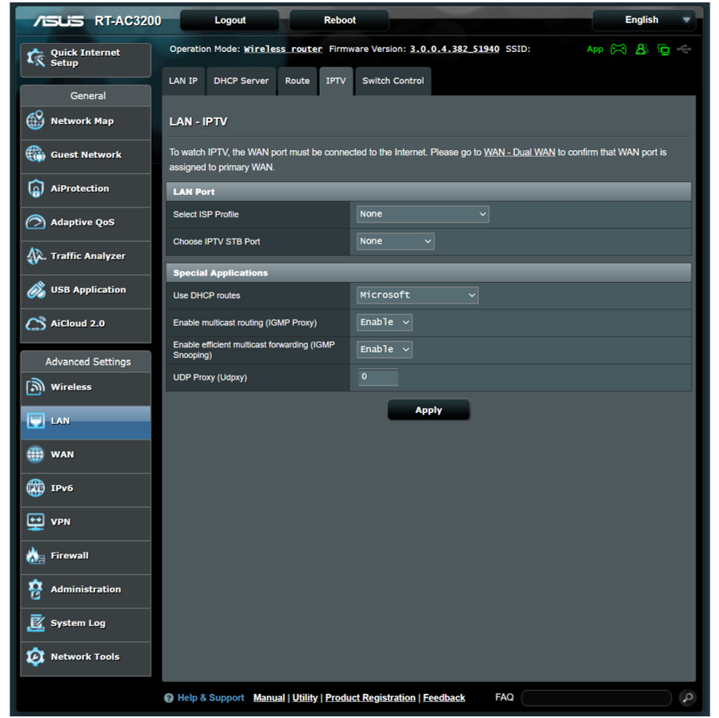Focus the UDP Proxy (Udpxy) input field
The width and height of the screenshot is (719, 718).
coord(378,377)
